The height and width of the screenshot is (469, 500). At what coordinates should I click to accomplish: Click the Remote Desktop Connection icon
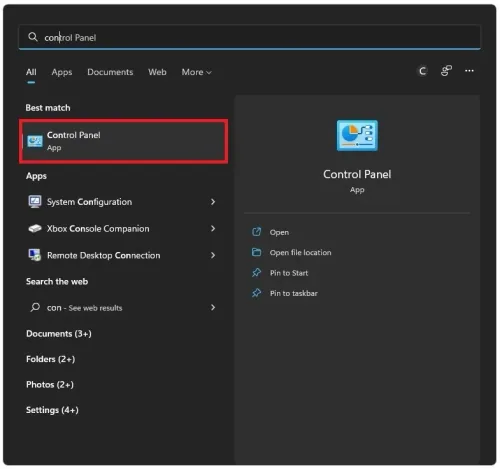[x=35, y=255]
